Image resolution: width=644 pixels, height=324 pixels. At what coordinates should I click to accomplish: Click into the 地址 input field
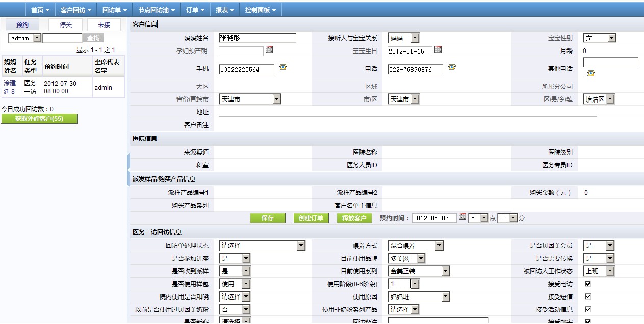[407, 112]
